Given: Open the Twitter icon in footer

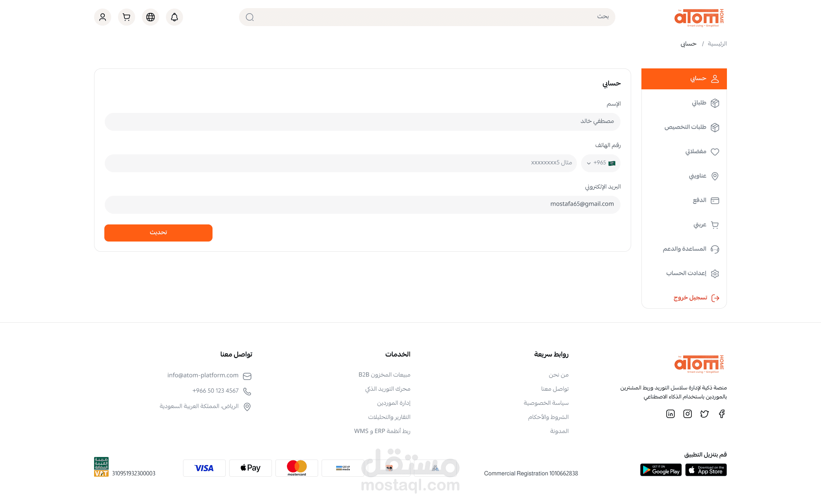Looking at the screenshot, I should [704, 414].
